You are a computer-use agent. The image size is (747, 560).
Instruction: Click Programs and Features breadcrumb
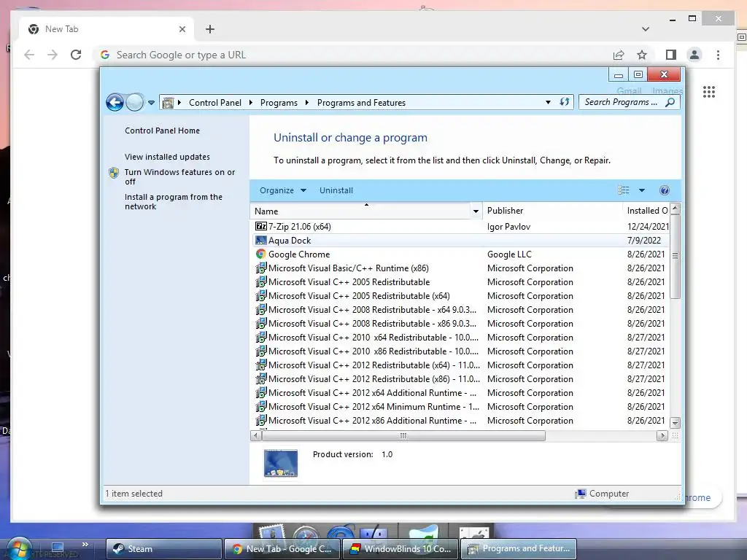pyautogui.click(x=361, y=102)
